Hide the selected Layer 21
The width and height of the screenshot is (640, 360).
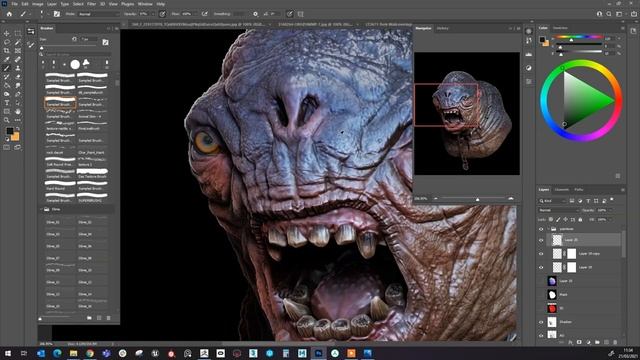coord(541,240)
